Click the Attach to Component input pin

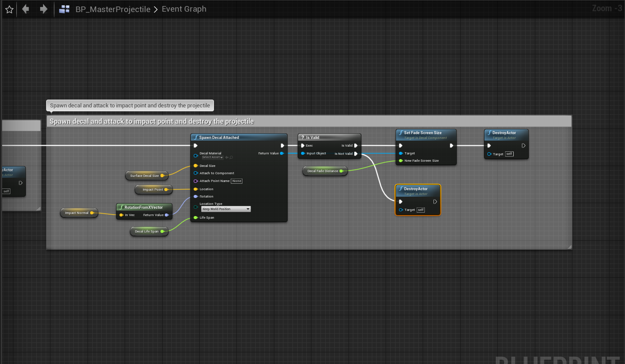(x=196, y=173)
